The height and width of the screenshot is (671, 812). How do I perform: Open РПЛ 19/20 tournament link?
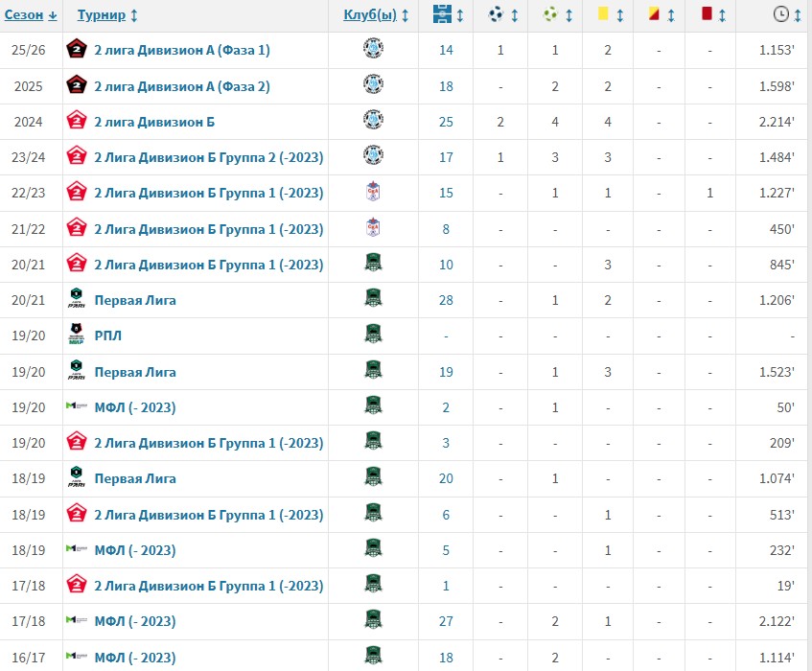(x=107, y=335)
